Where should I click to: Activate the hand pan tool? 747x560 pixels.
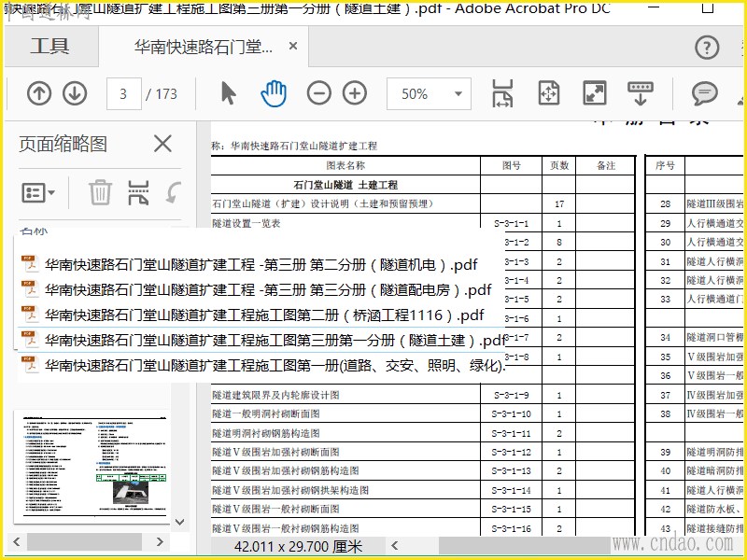tap(274, 93)
